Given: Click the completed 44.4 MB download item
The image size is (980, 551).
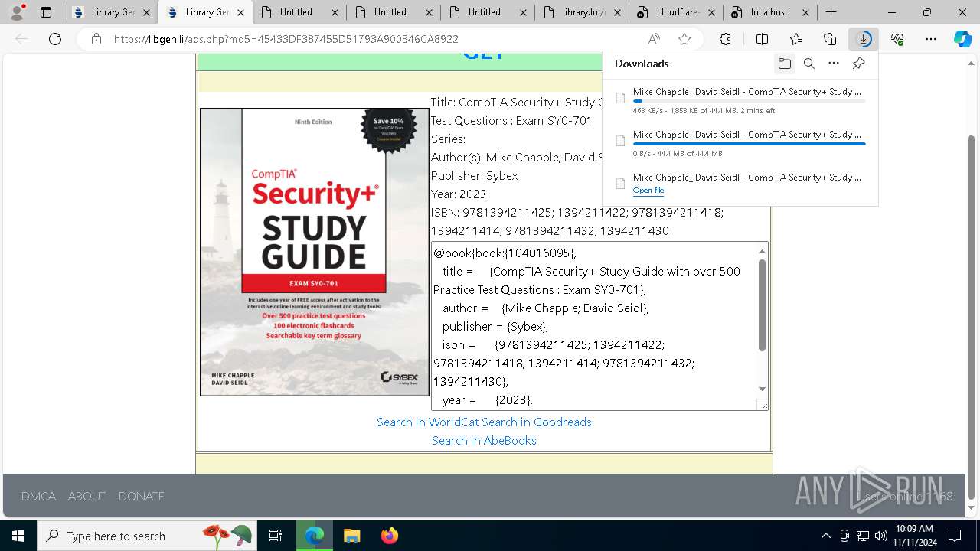Looking at the screenshot, I should point(740,142).
